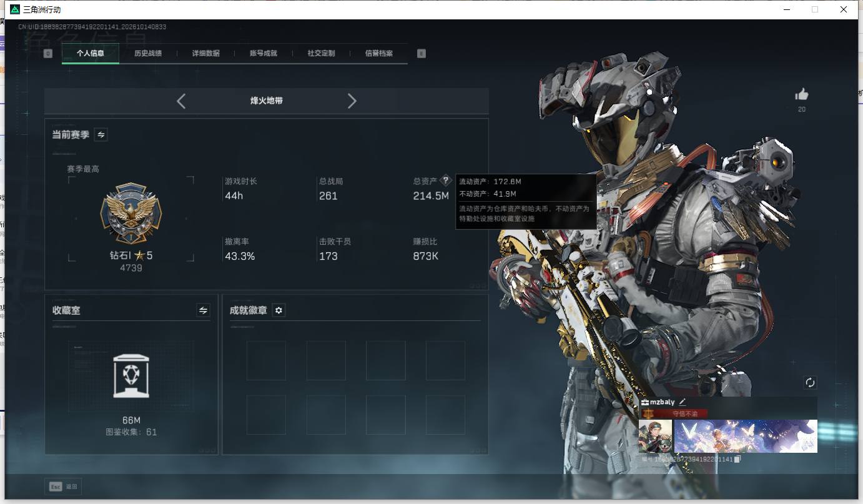Click the player avatar portrait thumbnail
Screen dimensions: 863x504
(x=655, y=436)
